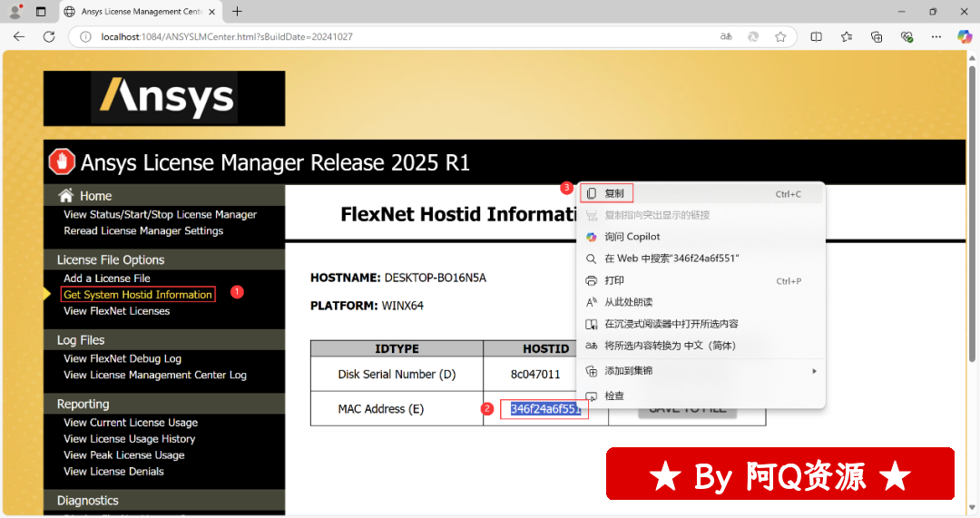Open the site information icon in address bar
980x518 pixels.
pyautogui.click(x=85, y=37)
